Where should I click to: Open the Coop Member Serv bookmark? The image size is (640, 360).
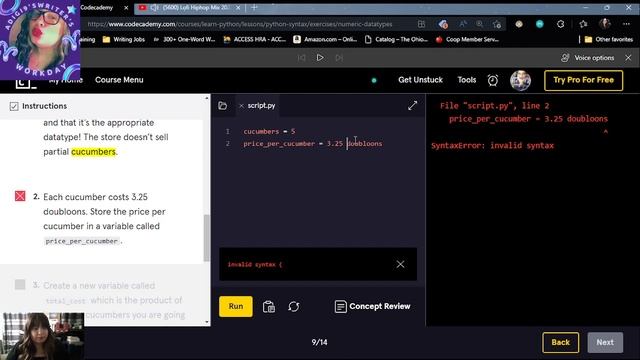[467, 40]
